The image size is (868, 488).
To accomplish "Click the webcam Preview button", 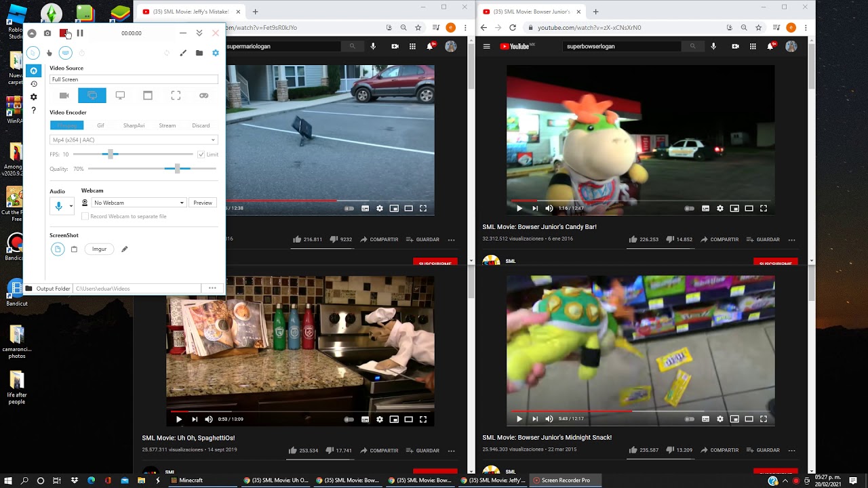I will tap(203, 203).
